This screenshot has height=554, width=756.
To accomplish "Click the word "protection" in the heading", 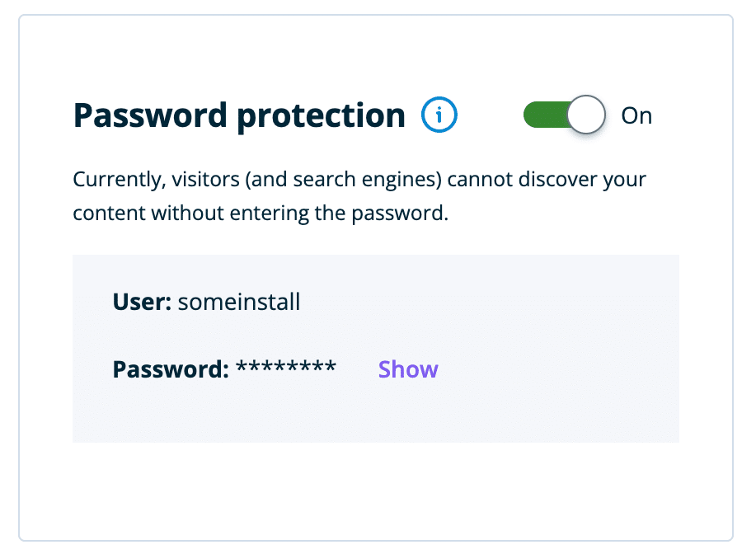I will tap(322, 116).
